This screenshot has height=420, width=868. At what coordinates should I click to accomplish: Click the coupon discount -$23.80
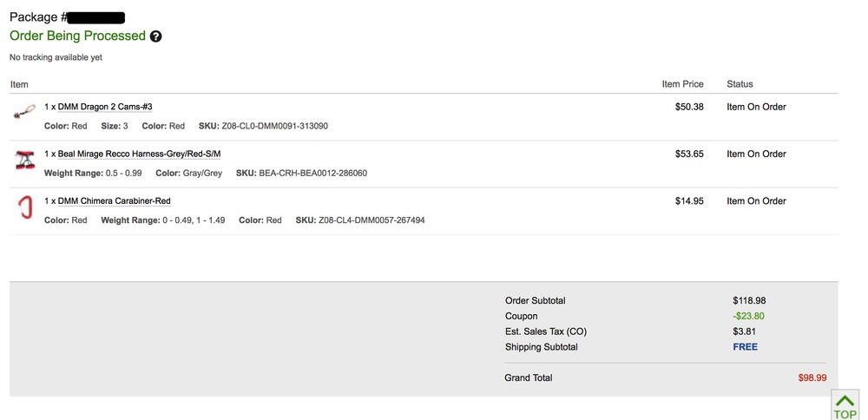coord(748,316)
